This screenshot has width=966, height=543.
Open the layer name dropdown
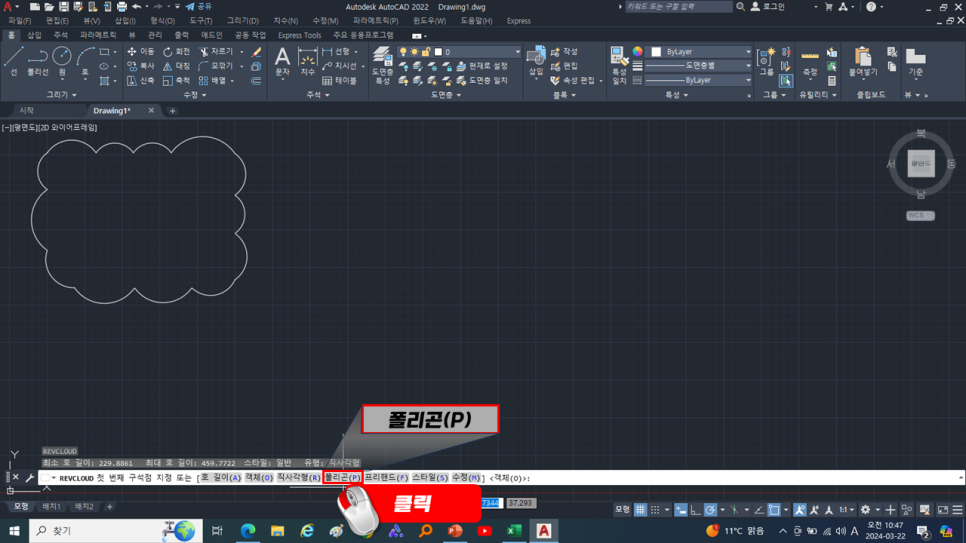pos(516,52)
